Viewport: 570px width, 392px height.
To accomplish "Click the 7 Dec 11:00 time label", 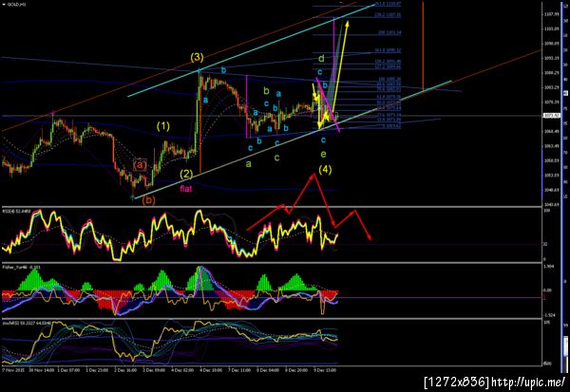I will tap(239, 370).
